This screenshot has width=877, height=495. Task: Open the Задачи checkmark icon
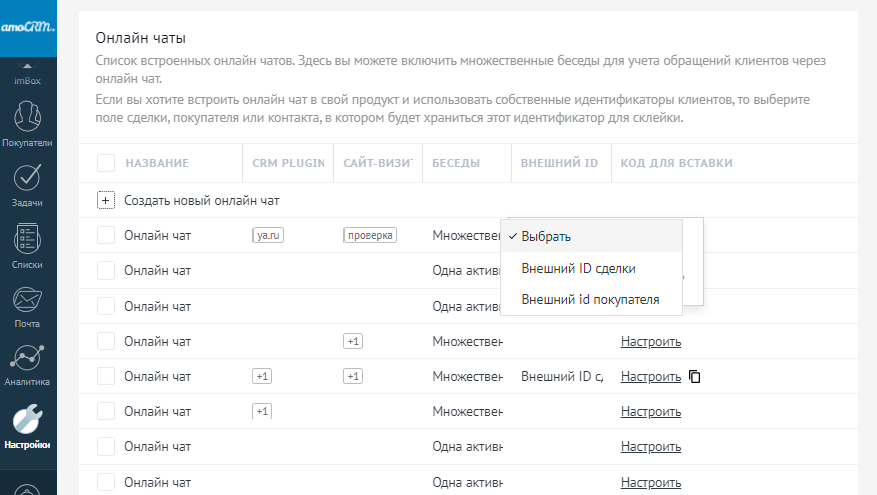point(28,177)
